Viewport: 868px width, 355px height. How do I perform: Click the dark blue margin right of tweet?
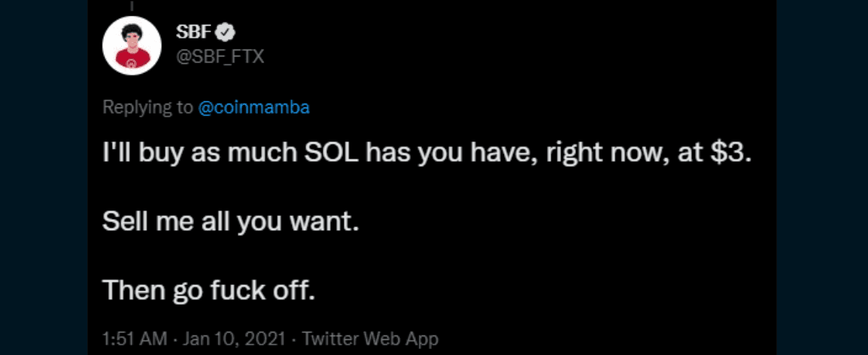pos(824,177)
